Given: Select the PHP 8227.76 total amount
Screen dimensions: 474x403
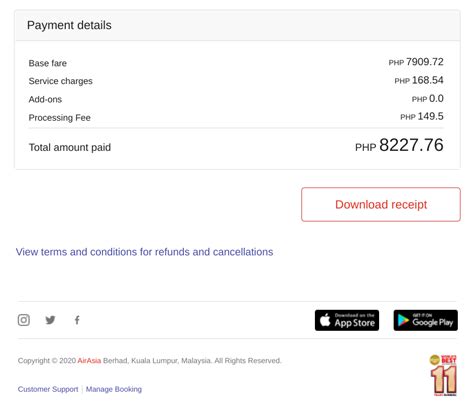Looking at the screenshot, I should 399,145.
